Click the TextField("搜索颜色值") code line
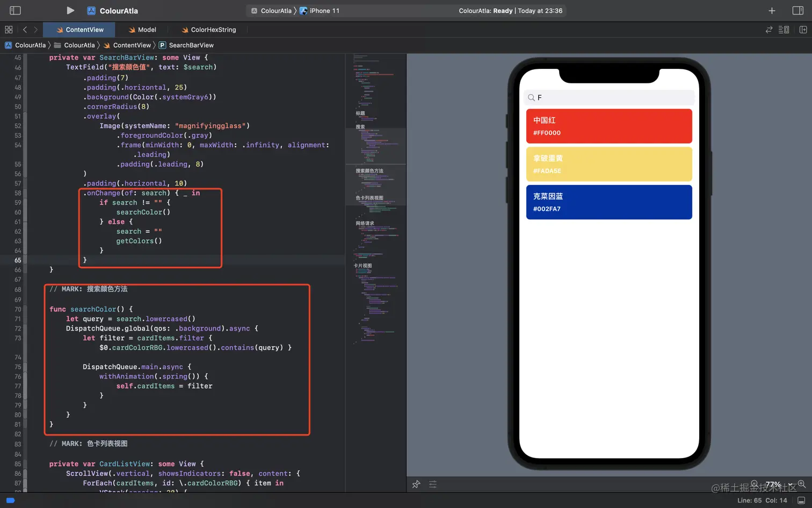812x508 pixels. point(141,67)
